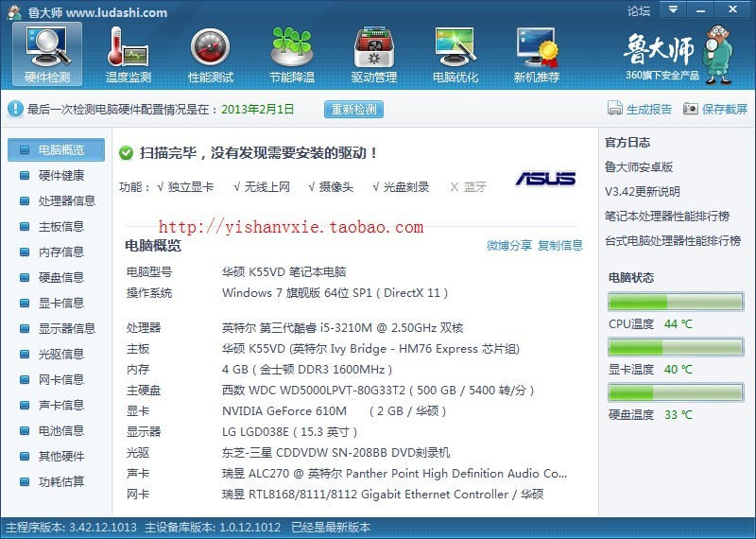Open 笔记本处理器性能排行榜 in official log
Screen dimensions: 756x539
point(667,217)
